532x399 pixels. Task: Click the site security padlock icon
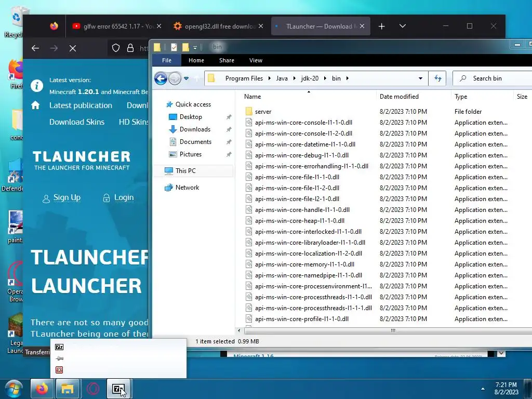(x=130, y=48)
